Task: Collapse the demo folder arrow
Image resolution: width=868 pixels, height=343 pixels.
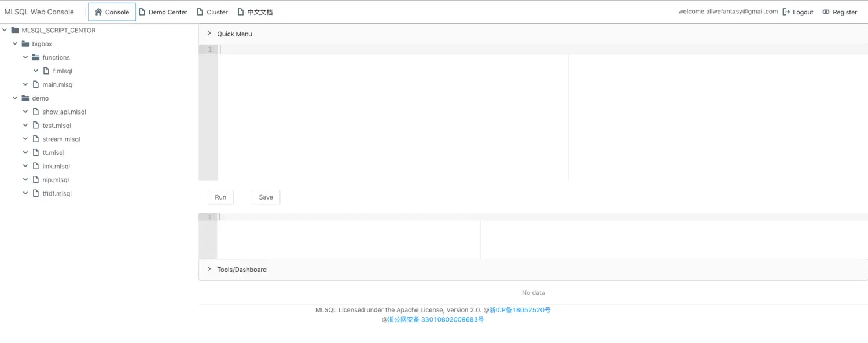Action: tap(15, 98)
